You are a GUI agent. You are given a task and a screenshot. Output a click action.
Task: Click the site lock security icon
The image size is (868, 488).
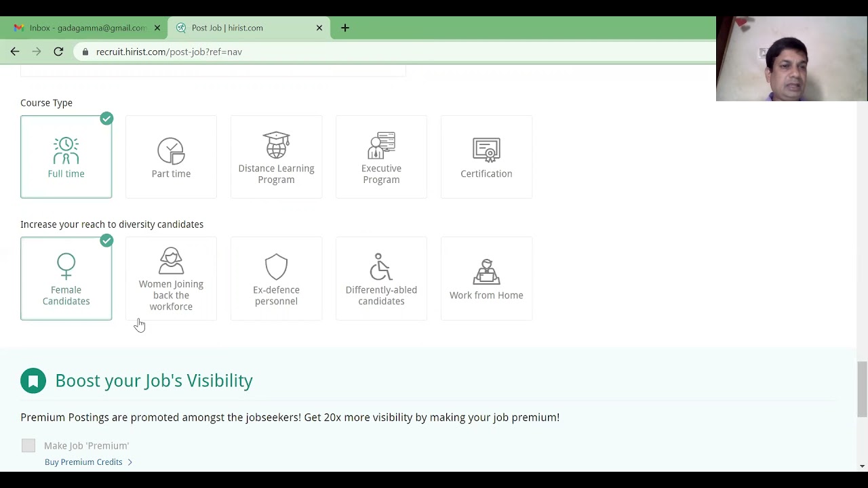pyautogui.click(x=85, y=52)
